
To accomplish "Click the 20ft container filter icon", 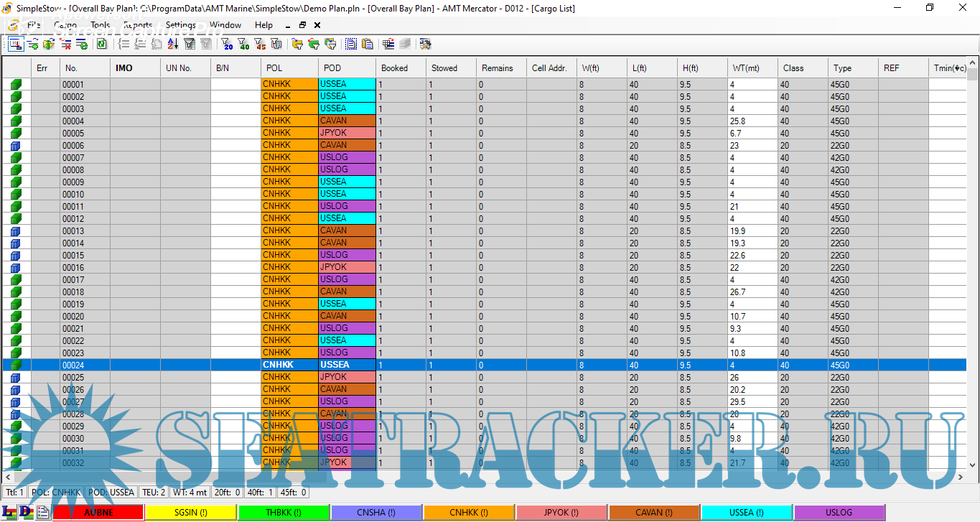I will click(228, 45).
